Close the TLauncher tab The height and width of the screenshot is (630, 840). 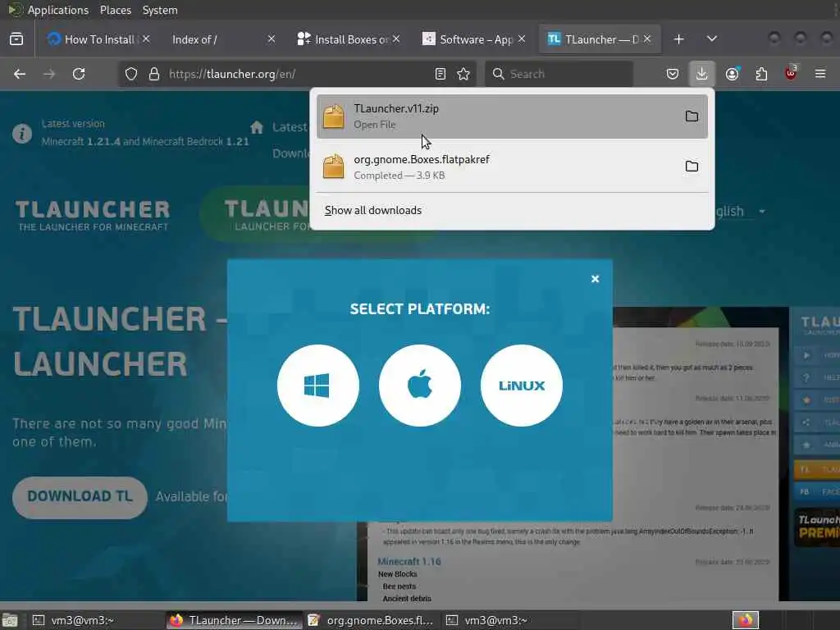(647, 39)
